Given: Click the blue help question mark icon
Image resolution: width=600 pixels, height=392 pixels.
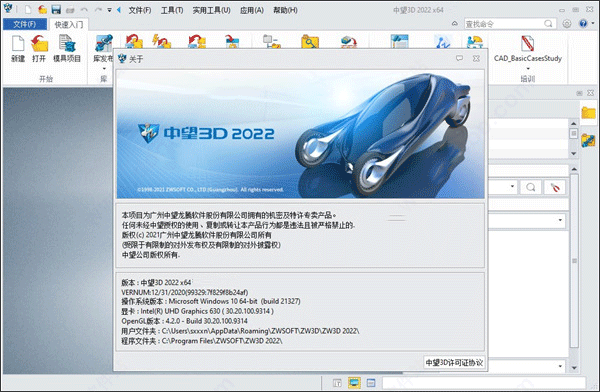Looking at the screenshot, I should click(x=583, y=24).
